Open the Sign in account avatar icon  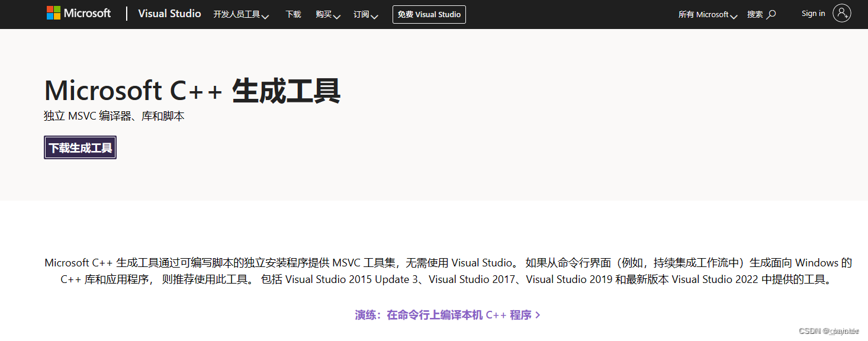click(841, 13)
